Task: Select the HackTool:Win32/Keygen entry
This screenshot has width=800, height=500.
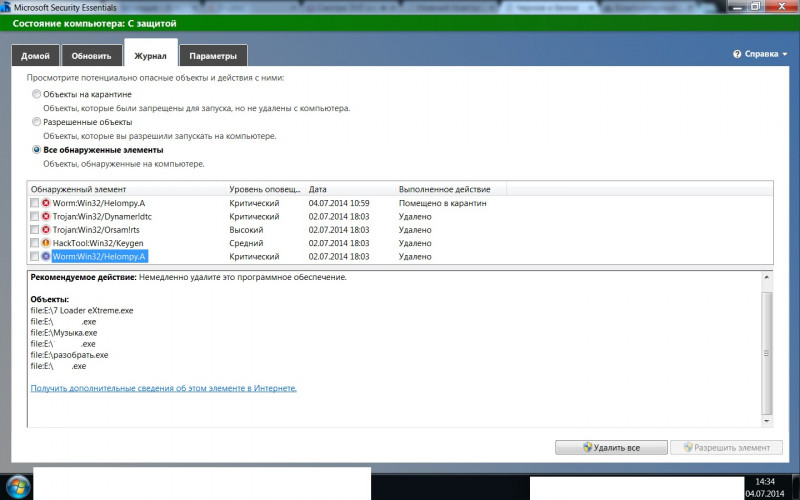Action: (98, 243)
